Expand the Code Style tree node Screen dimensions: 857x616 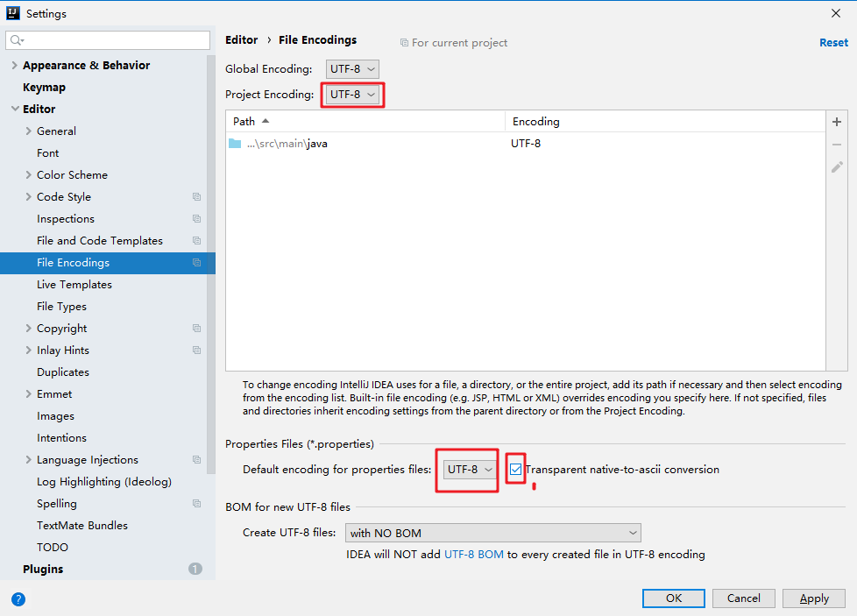click(28, 197)
